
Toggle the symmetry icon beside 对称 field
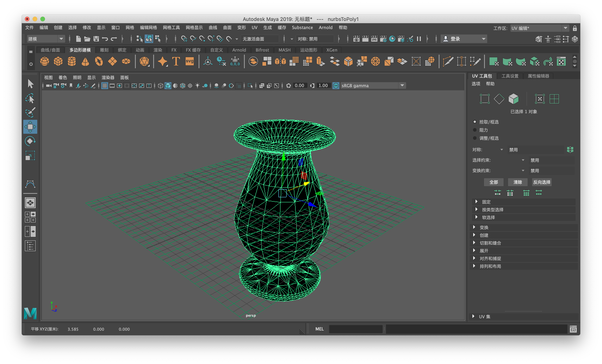point(570,149)
